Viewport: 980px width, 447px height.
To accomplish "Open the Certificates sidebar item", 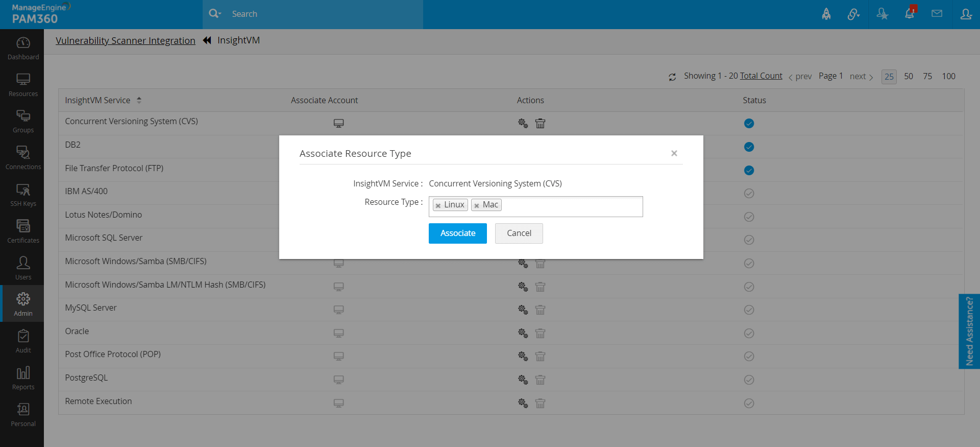I will pyautogui.click(x=23, y=231).
